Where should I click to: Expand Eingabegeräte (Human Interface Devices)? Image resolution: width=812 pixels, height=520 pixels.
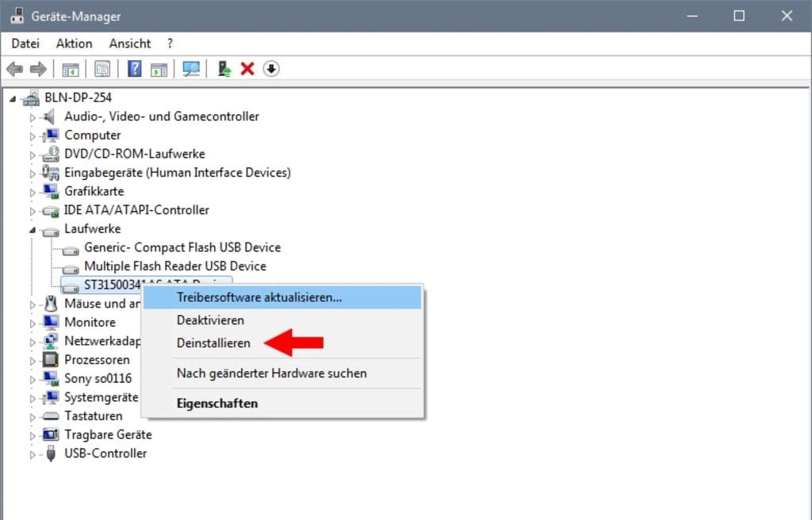(32, 174)
